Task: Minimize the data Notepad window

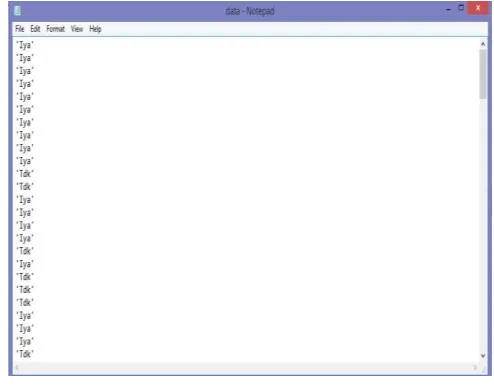Action: [448, 10]
